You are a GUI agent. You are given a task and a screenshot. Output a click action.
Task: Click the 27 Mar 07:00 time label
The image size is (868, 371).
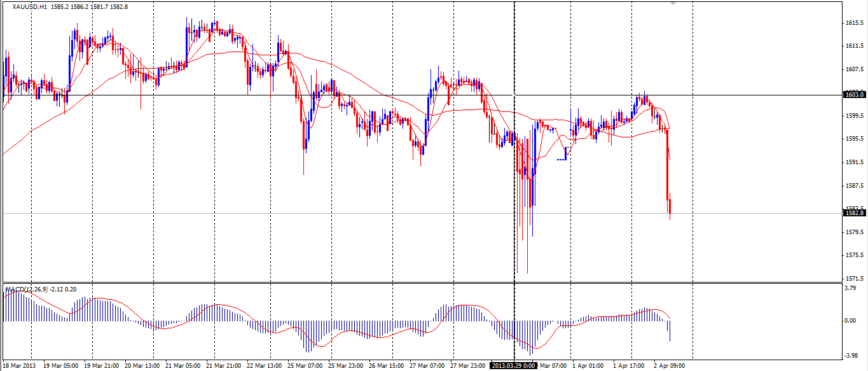click(427, 366)
